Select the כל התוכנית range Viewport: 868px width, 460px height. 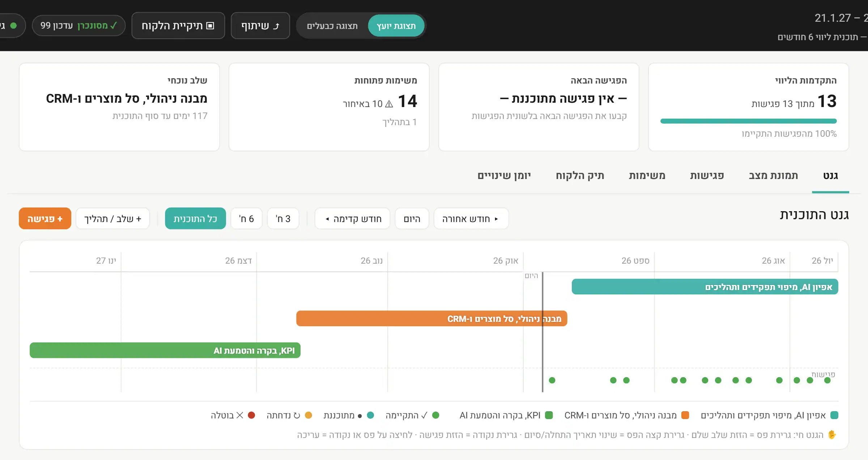195,218
